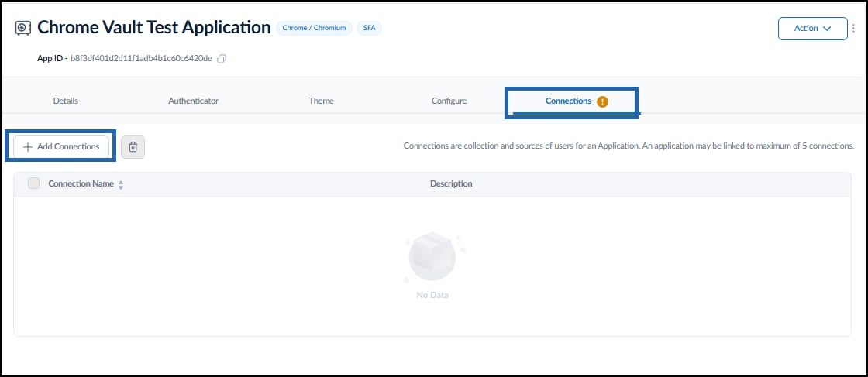
Task: Open the Action dropdown
Action: point(813,28)
